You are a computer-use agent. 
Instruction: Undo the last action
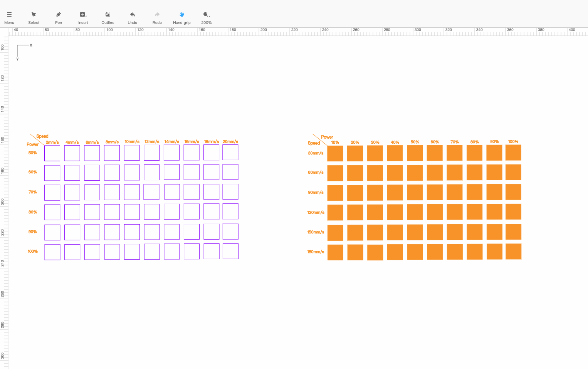(133, 15)
